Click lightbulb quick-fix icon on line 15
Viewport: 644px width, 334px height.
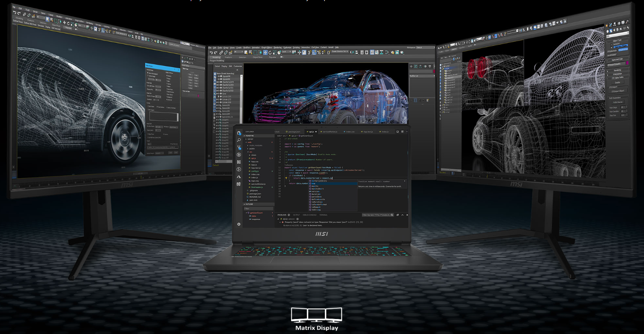coord(286,178)
